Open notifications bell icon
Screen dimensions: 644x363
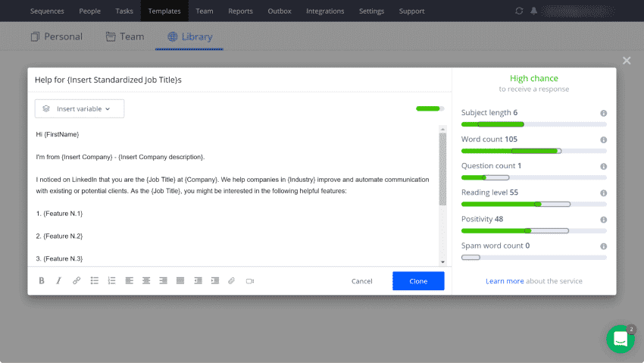point(533,11)
